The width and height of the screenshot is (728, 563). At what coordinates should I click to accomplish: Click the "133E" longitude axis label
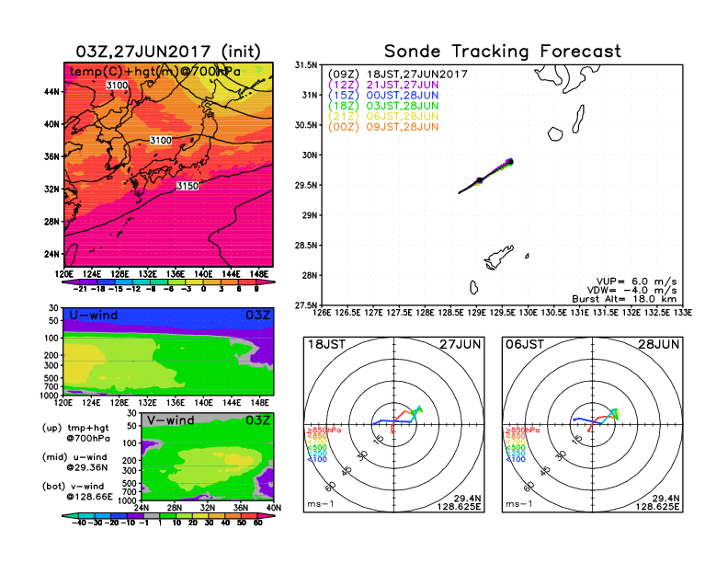(x=683, y=313)
